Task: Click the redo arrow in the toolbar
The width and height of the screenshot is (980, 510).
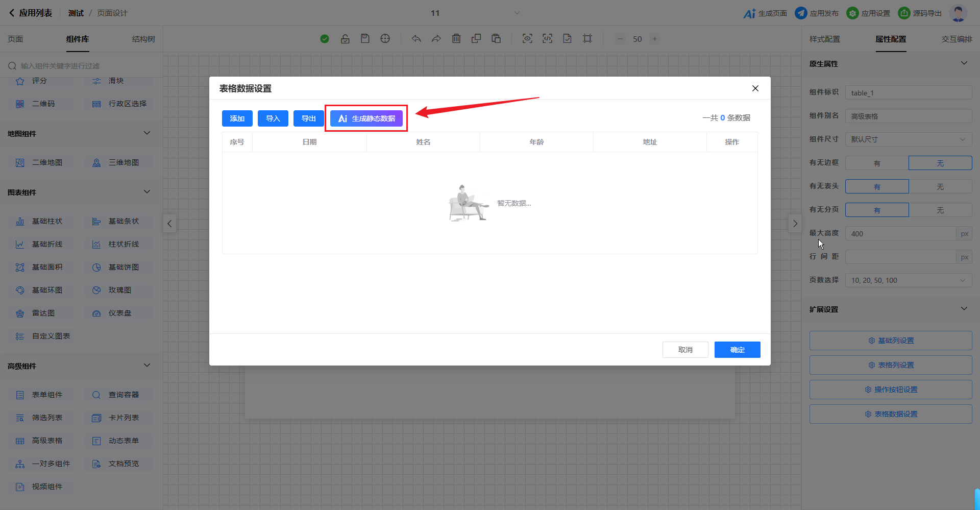Action: tap(436, 39)
